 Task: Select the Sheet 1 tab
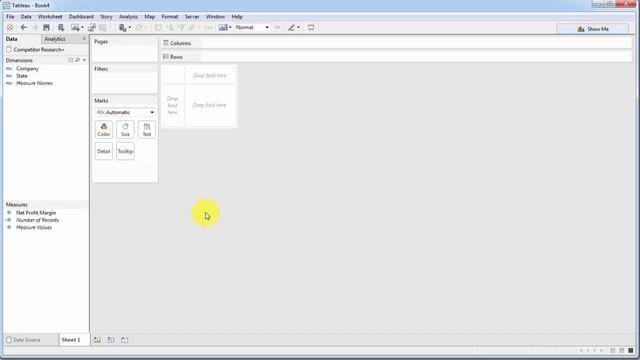coord(71,340)
